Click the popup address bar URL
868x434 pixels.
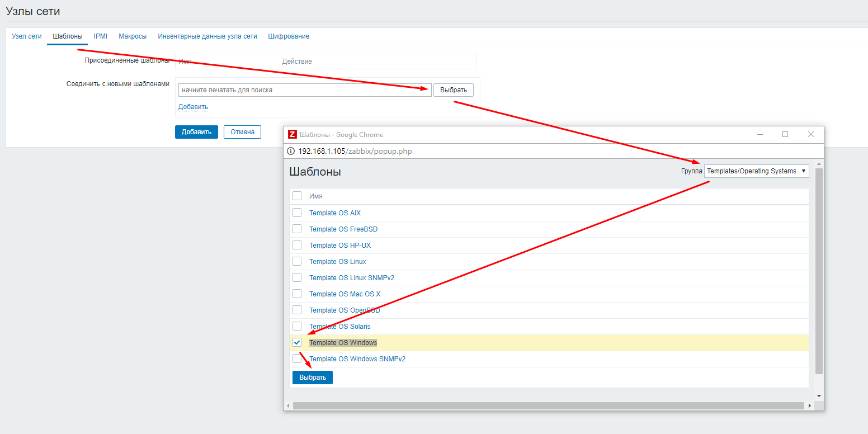pyautogui.click(x=355, y=151)
